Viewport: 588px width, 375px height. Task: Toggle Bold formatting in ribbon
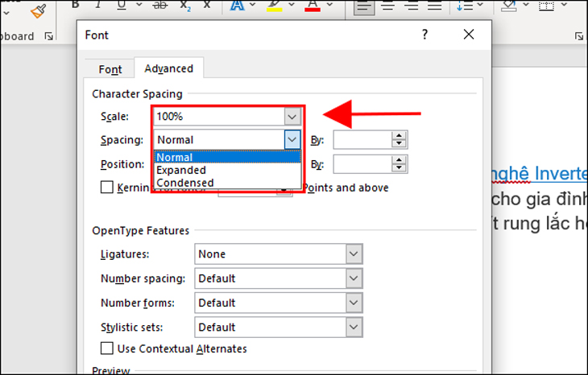[x=76, y=5]
